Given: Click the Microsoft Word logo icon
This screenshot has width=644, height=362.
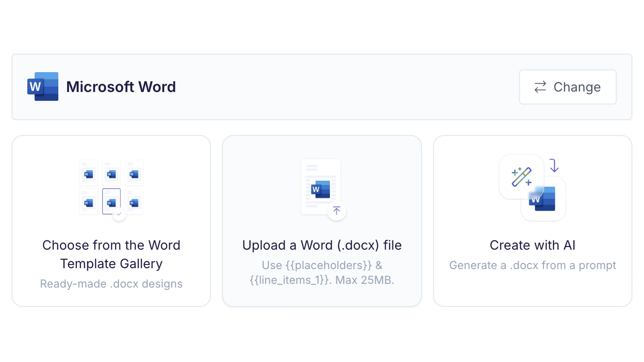Looking at the screenshot, I should (x=43, y=86).
